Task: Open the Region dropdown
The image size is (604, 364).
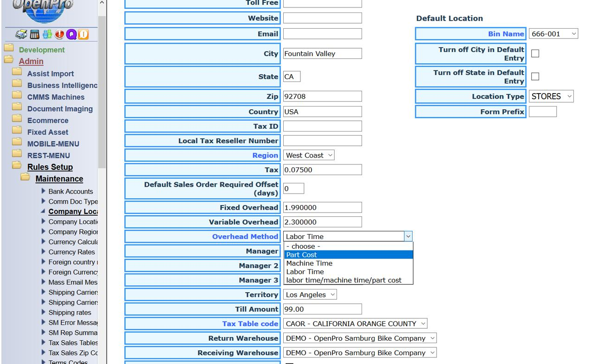Action: tap(309, 156)
